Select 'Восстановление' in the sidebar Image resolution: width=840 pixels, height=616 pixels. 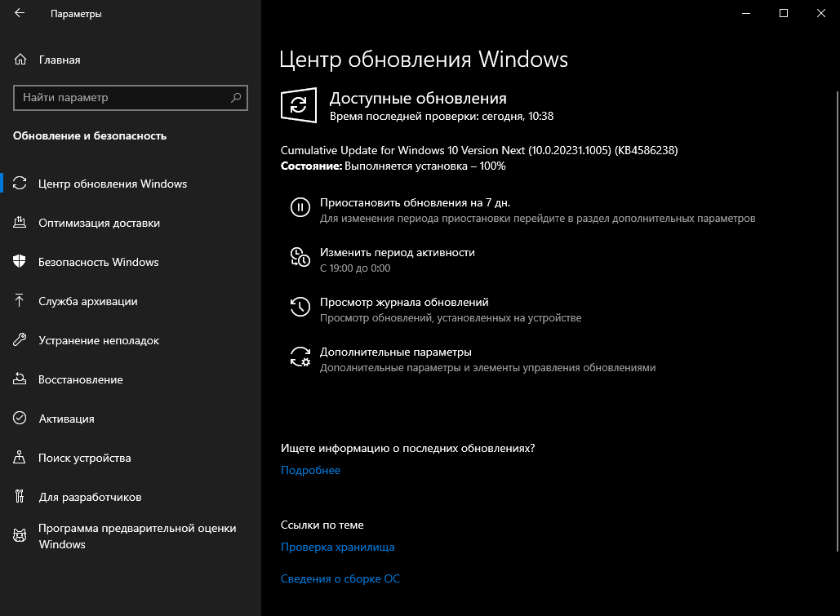(x=82, y=379)
